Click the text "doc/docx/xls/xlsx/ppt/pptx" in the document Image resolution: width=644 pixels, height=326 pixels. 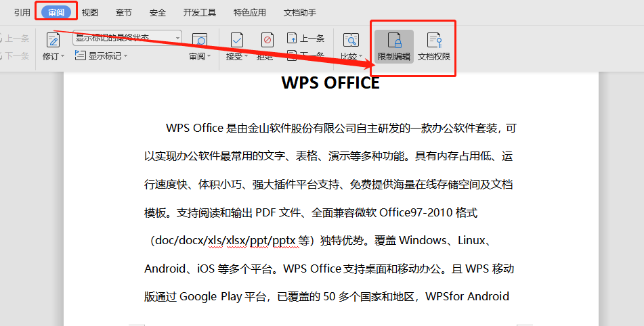click(225, 240)
